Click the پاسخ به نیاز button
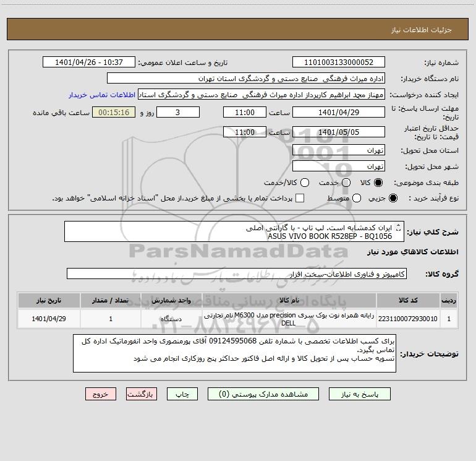The image size is (476, 461). [359, 394]
